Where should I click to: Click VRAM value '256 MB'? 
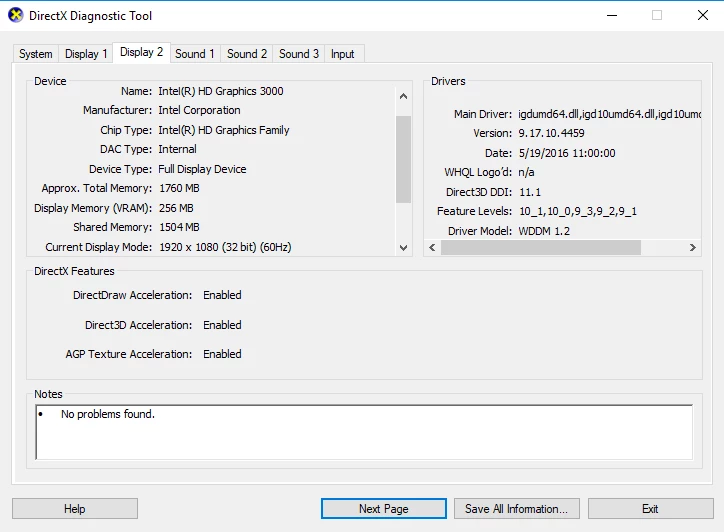(176, 208)
